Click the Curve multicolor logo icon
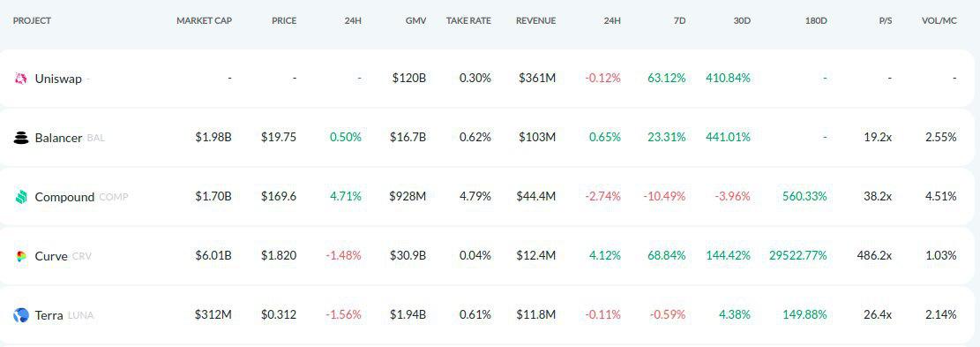Viewport: 980px width, 347px height. [21, 256]
